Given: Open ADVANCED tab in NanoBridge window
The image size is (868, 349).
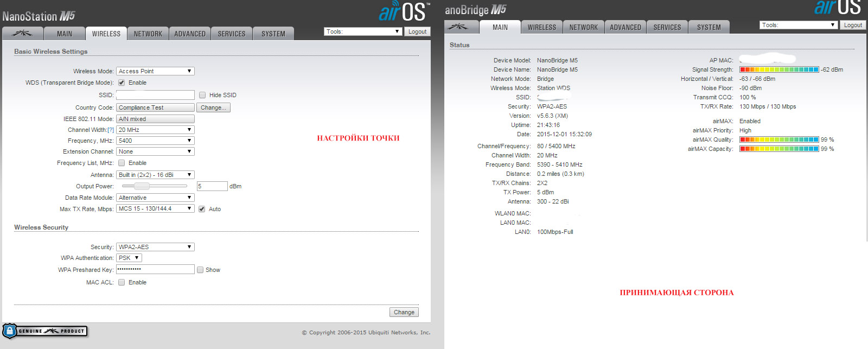Looking at the screenshot, I should click(x=626, y=27).
